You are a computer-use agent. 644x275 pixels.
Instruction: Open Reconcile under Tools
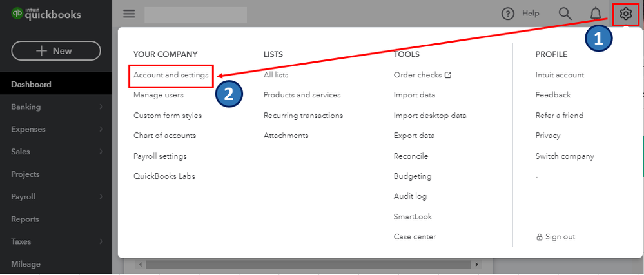tap(411, 156)
